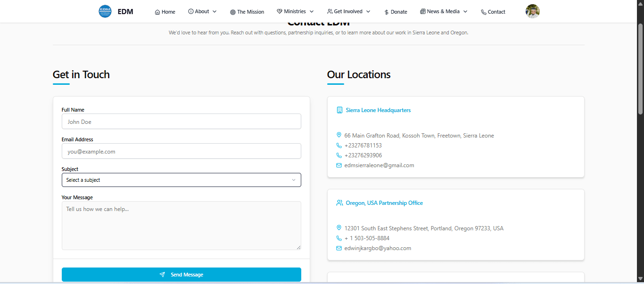Click the map pin icon beside South East Stephens Street
Viewport: 644px width, 284px height.
pyautogui.click(x=339, y=228)
